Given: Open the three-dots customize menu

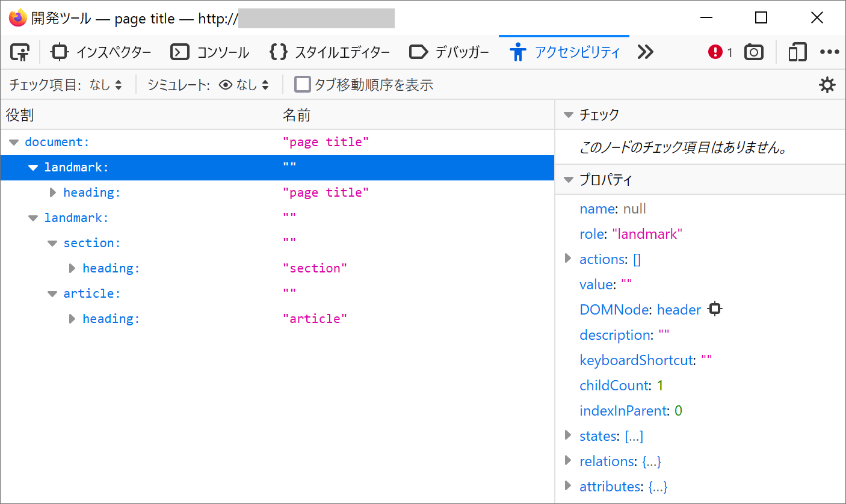Looking at the screenshot, I should [829, 52].
